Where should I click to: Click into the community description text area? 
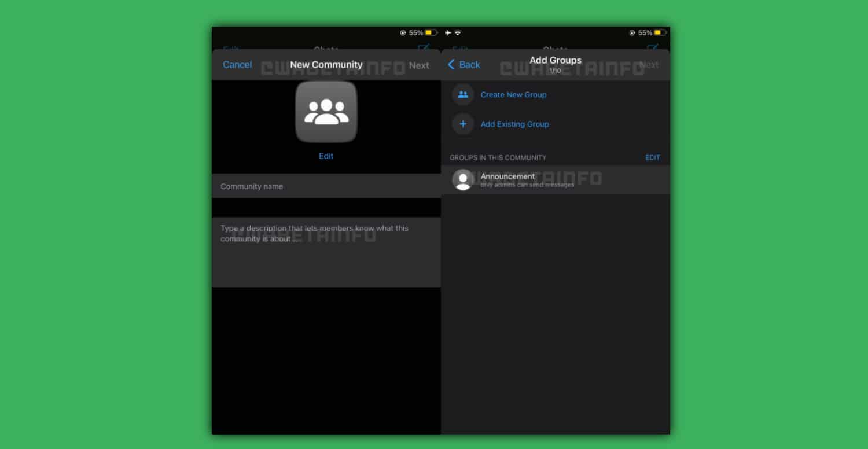coord(326,252)
